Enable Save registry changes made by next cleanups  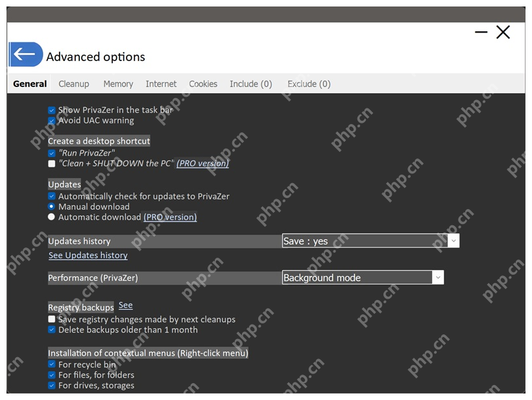point(51,319)
